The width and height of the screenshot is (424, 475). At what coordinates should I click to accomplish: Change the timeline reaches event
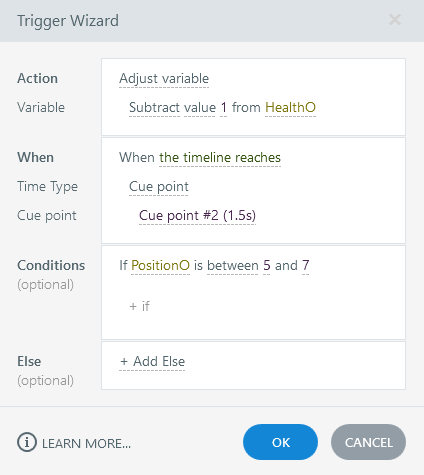(220, 158)
